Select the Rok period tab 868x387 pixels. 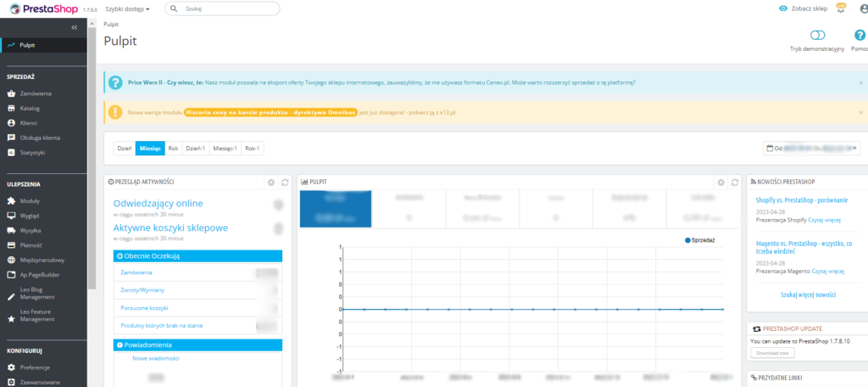(173, 148)
